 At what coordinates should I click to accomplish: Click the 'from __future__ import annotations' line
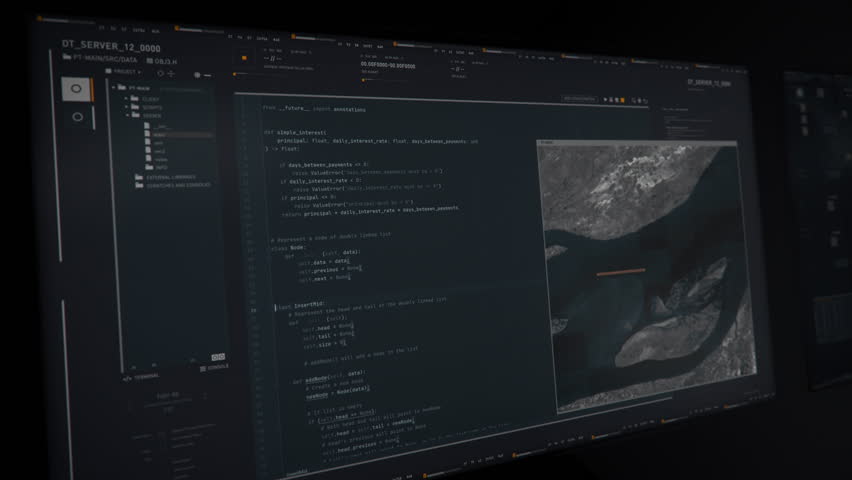click(314, 109)
